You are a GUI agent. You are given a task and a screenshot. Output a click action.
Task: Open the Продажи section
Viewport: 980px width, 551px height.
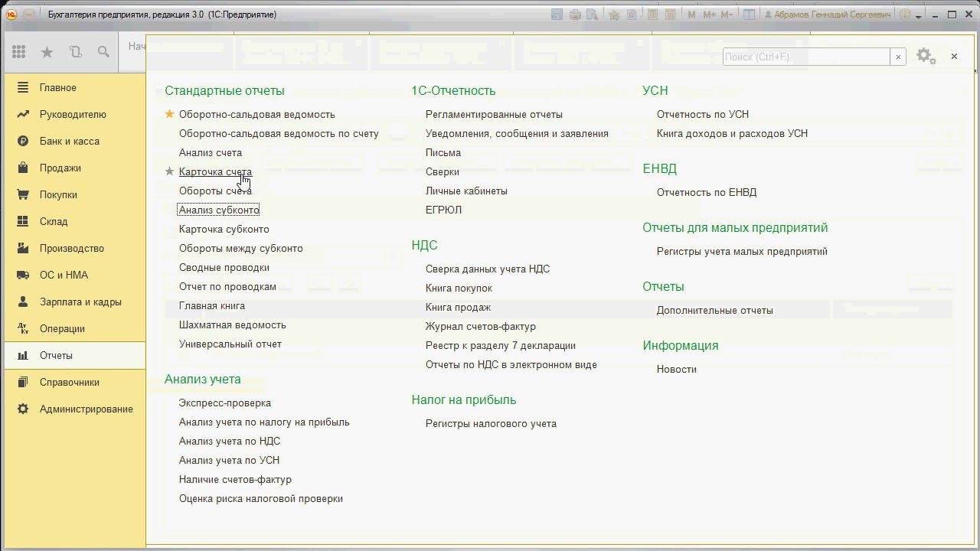point(74,168)
